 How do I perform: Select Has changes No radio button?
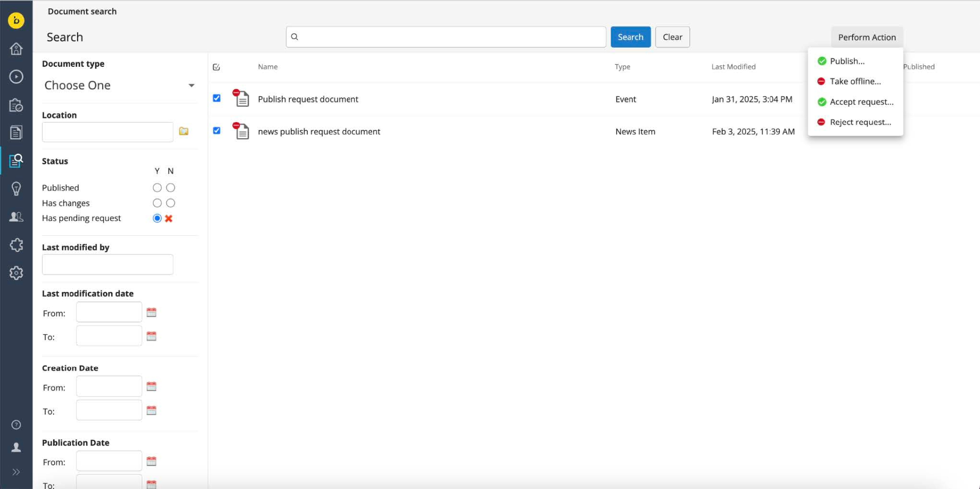(x=170, y=203)
